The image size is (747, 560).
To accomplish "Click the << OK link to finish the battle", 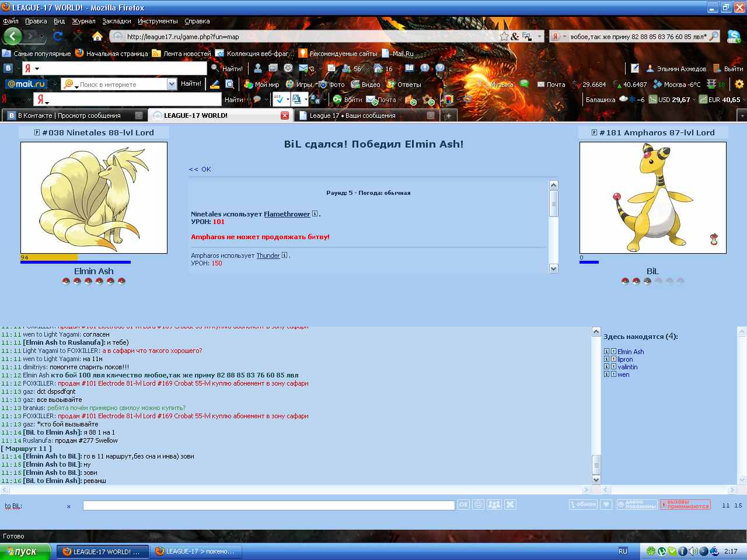I will point(200,169).
